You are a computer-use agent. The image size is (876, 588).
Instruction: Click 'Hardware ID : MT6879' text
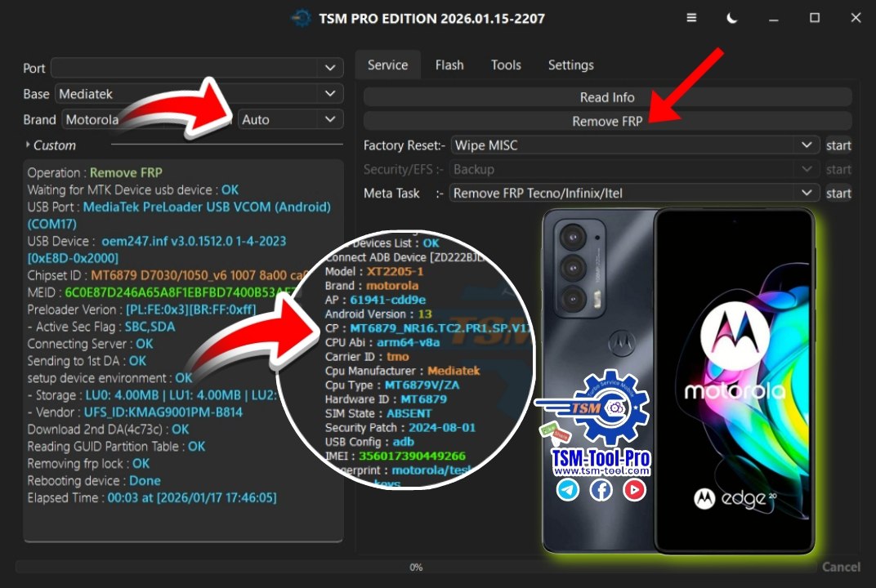[x=386, y=399]
